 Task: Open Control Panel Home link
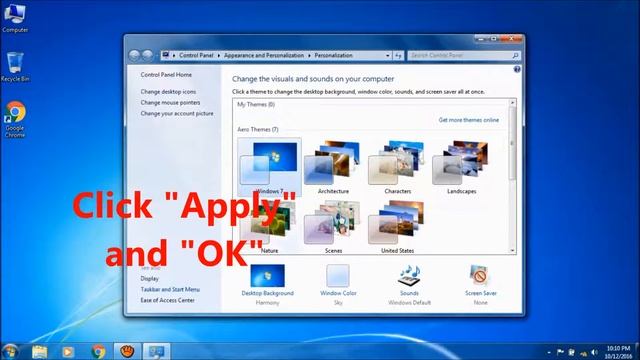pos(166,75)
